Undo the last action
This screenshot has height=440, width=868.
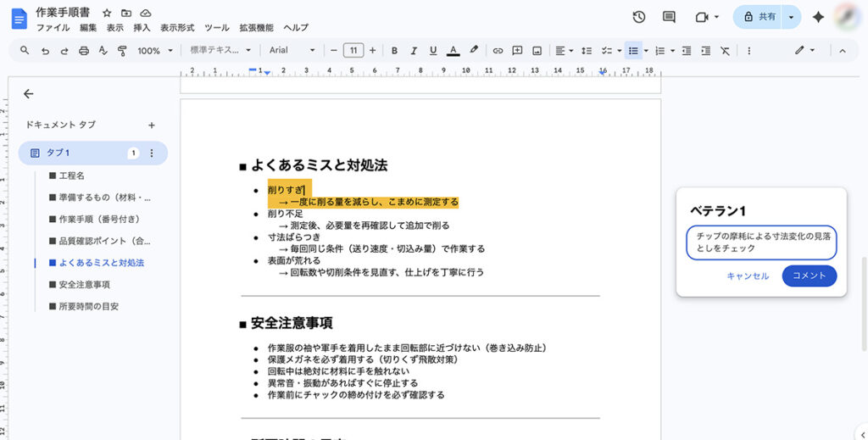click(x=45, y=50)
